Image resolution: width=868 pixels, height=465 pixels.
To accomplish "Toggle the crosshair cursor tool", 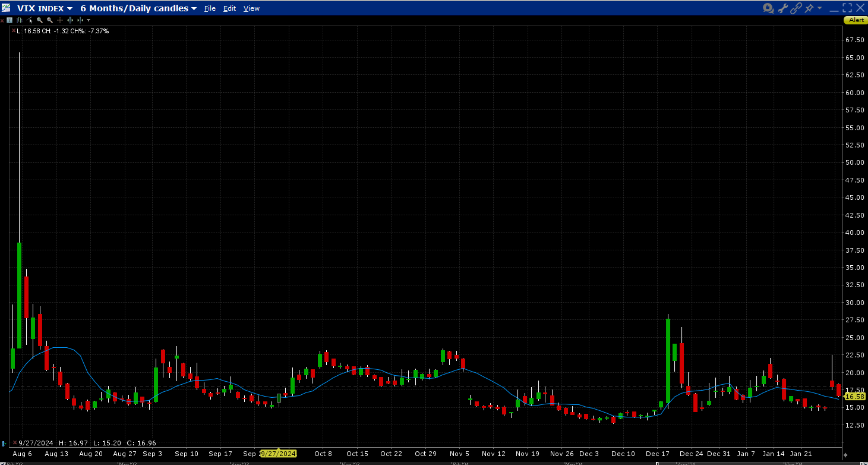I will [x=60, y=20].
